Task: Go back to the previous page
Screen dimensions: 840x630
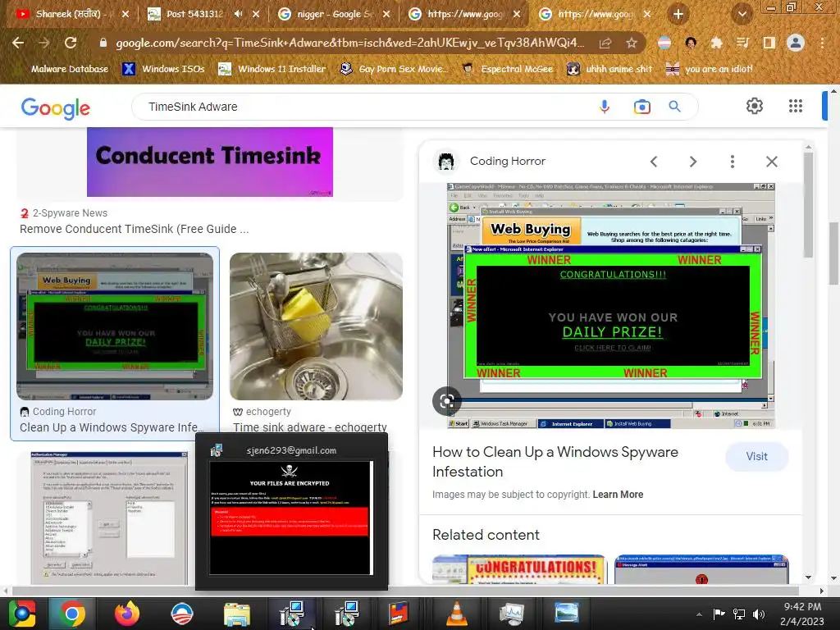Action: coord(18,43)
